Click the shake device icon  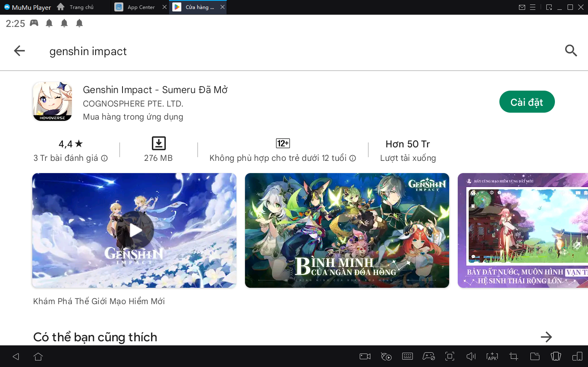coord(556,356)
